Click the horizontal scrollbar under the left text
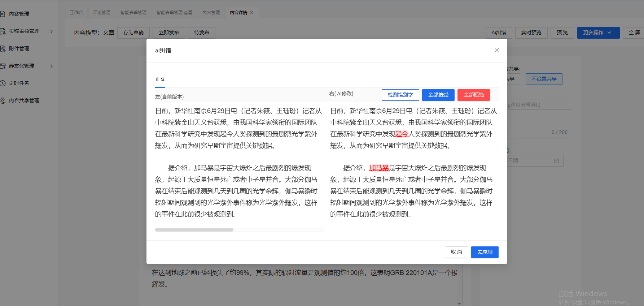The image size is (644, 306). (194, 230)
